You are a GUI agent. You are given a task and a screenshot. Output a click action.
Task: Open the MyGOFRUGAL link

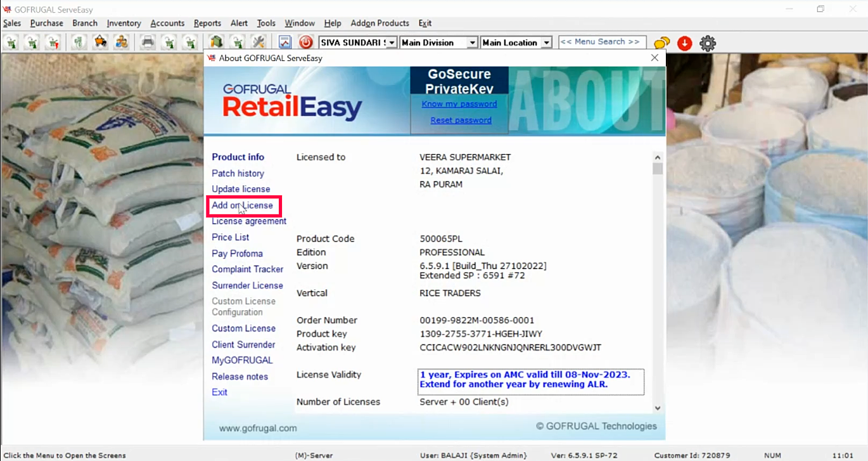242,360
